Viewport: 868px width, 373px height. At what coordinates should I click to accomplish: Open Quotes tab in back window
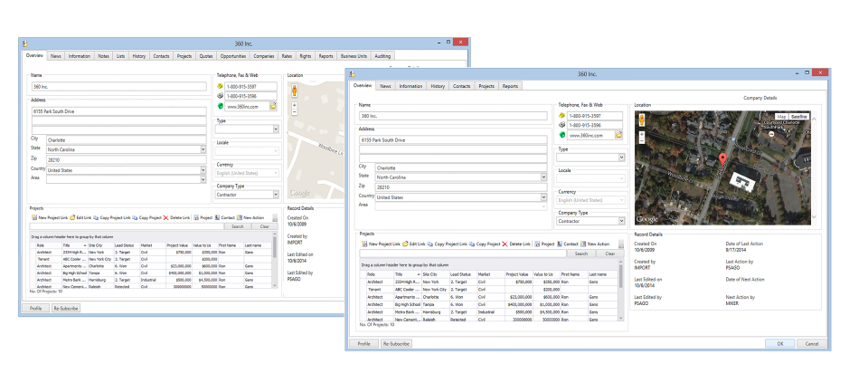[x=206, y=56]
